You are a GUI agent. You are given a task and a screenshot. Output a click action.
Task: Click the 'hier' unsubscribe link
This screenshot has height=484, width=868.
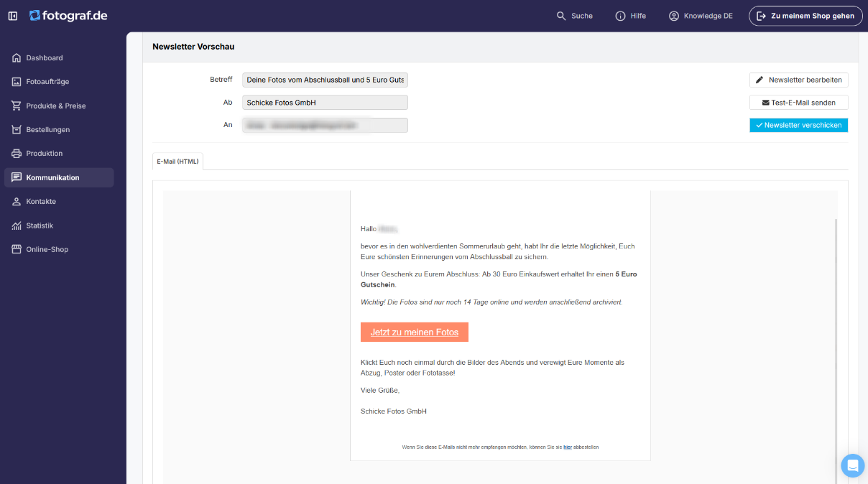[568, 447]
